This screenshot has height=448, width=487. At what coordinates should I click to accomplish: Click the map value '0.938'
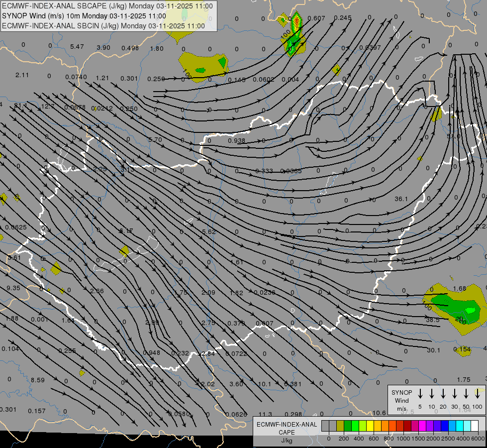236,140
